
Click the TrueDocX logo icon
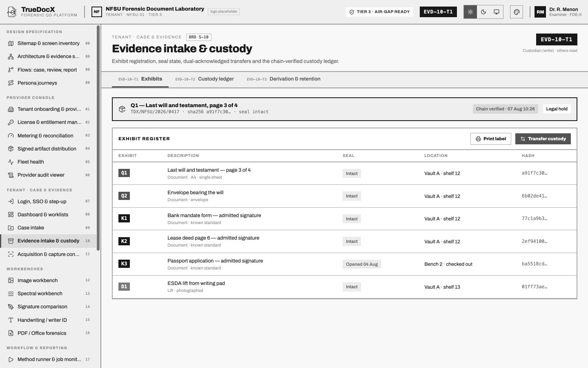point(12,12)
